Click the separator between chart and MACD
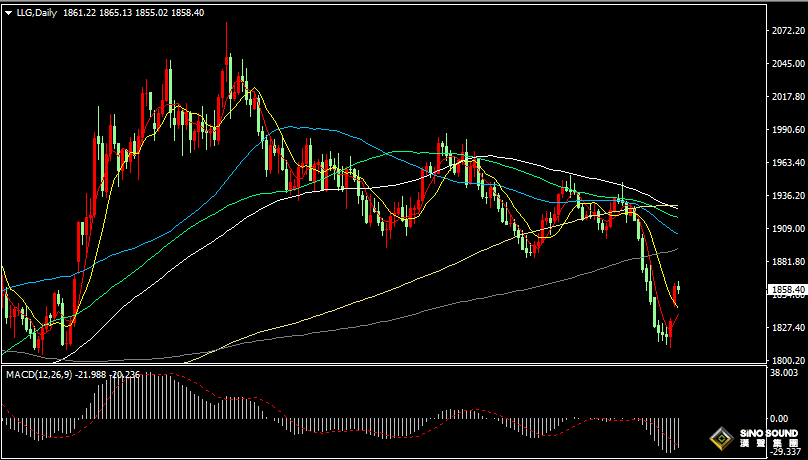Screen dimensions: 808x460 380,365
